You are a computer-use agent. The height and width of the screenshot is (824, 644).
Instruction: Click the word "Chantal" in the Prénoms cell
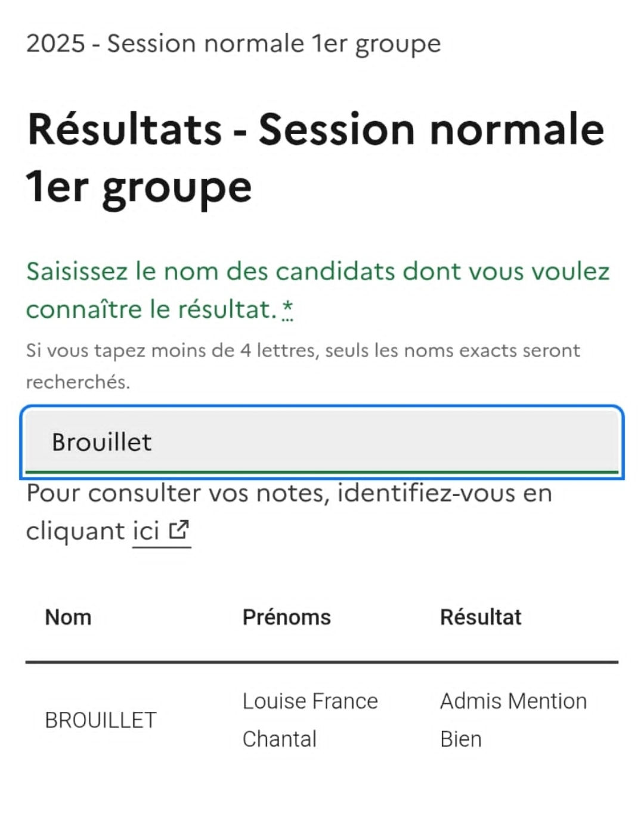pyautogui.click(x=280, y=739)
